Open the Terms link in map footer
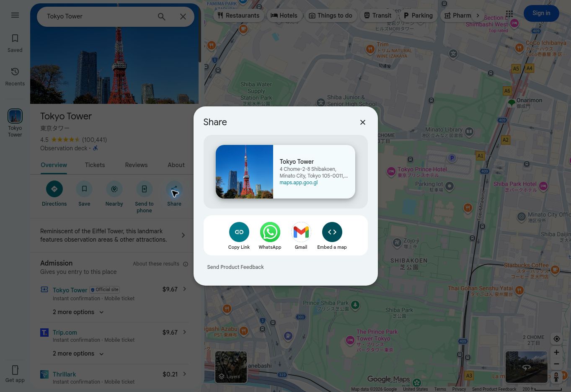 [x=440, y=389]
